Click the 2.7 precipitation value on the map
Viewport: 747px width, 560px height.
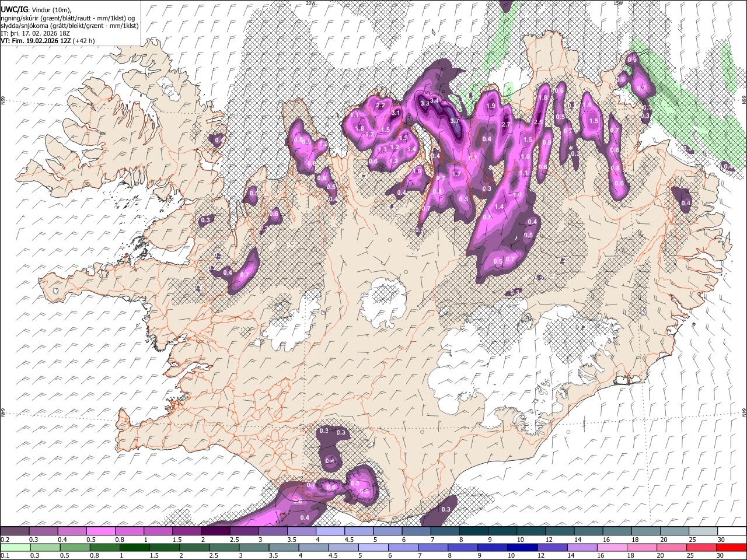tap(507, 124)
